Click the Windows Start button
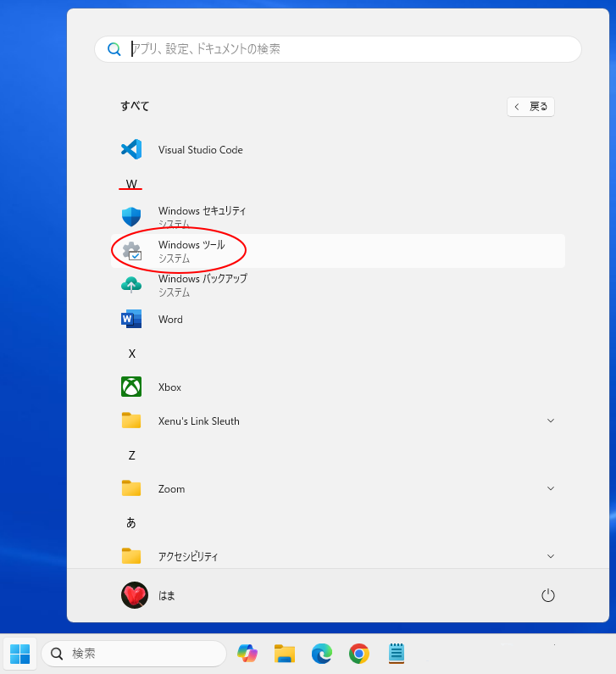 click(x=19, y=654)
